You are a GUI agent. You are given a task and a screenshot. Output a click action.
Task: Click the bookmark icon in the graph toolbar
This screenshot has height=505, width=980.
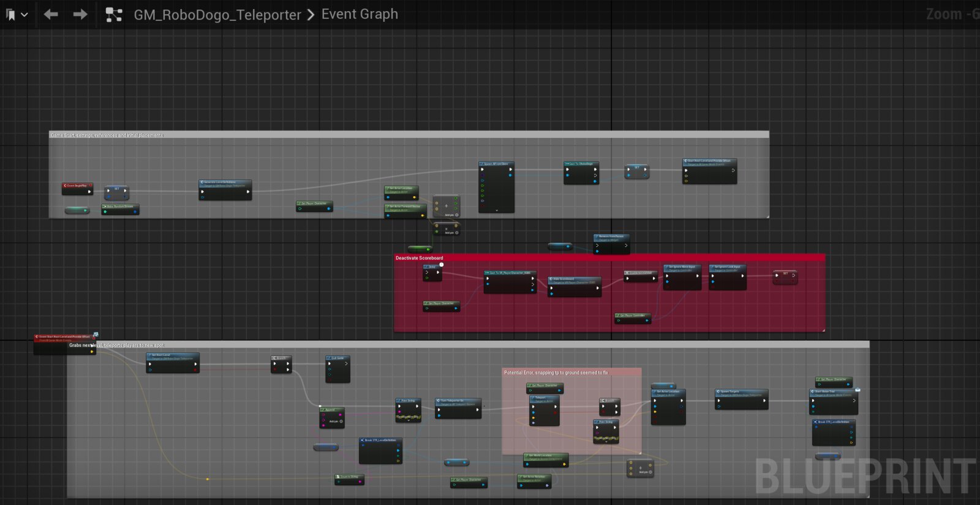(10, 15)
